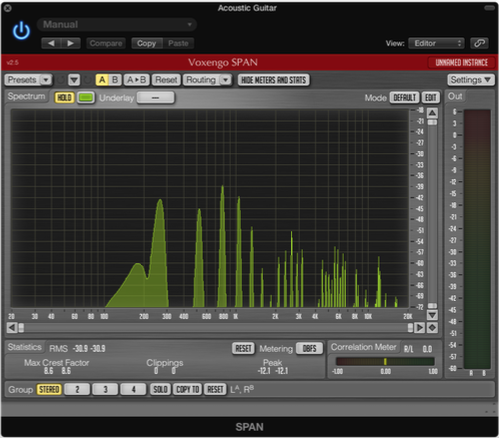Click the output level meter
The width and height of the screenshot is (499, 438).
pyautogui.click(x=477, y=239)
